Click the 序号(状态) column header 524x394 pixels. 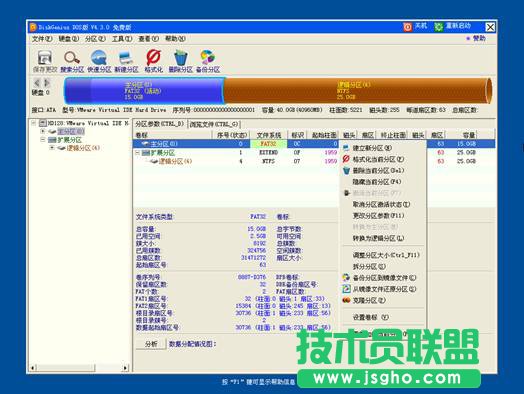tap(231, 135)
